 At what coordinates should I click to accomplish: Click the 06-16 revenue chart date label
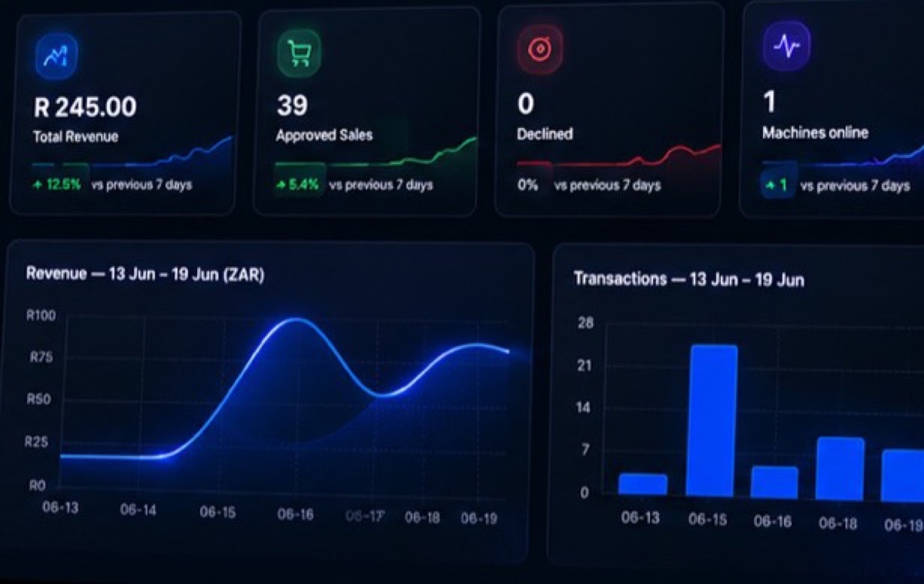(296, 514)
